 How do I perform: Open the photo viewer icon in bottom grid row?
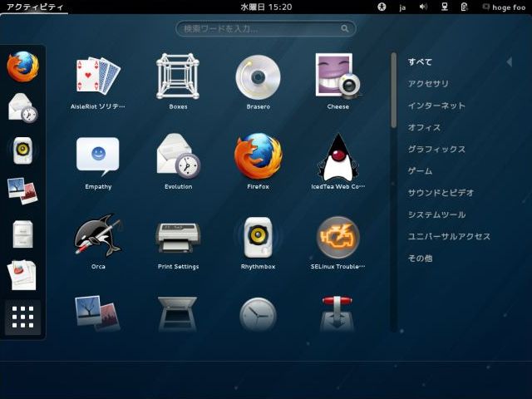pyautogui.click(x=98, y=313)
